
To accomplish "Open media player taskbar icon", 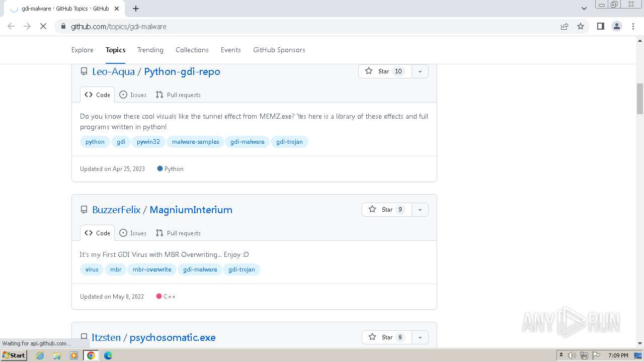I will point(74,355).
